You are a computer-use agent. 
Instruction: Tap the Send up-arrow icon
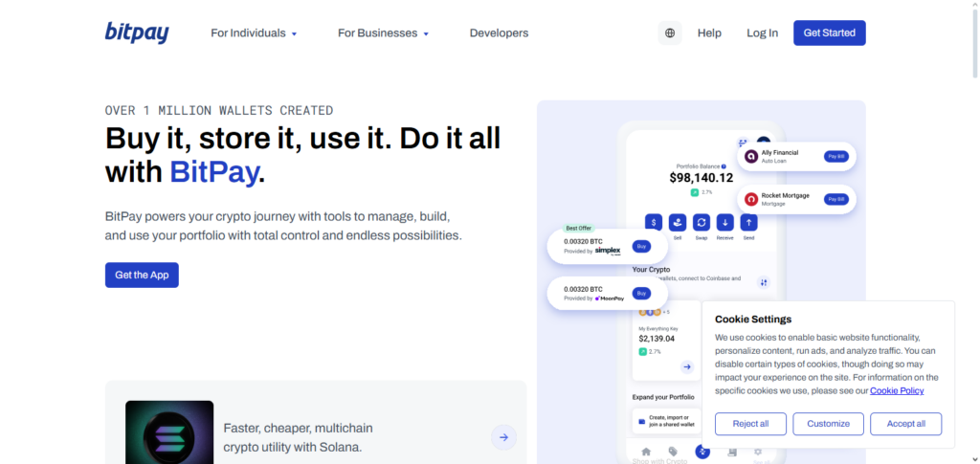[x=748, y=222]
